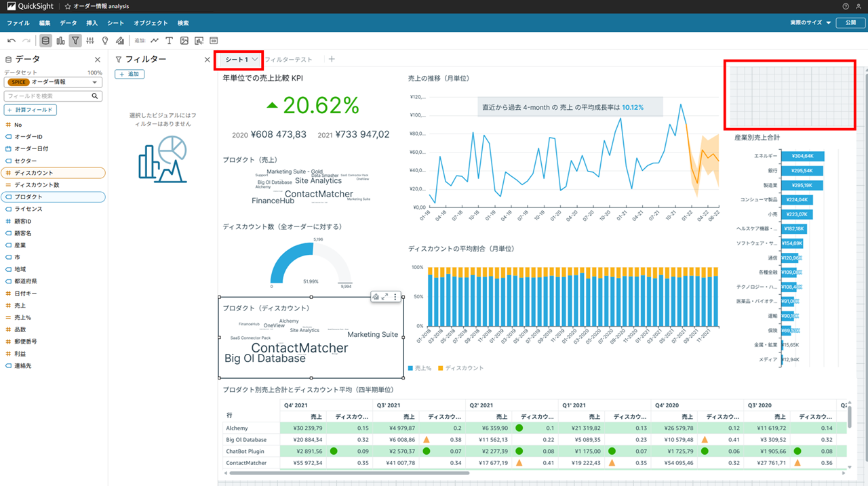
Task: Maximize the selected word cloud visual
Action: pos(385,296)
